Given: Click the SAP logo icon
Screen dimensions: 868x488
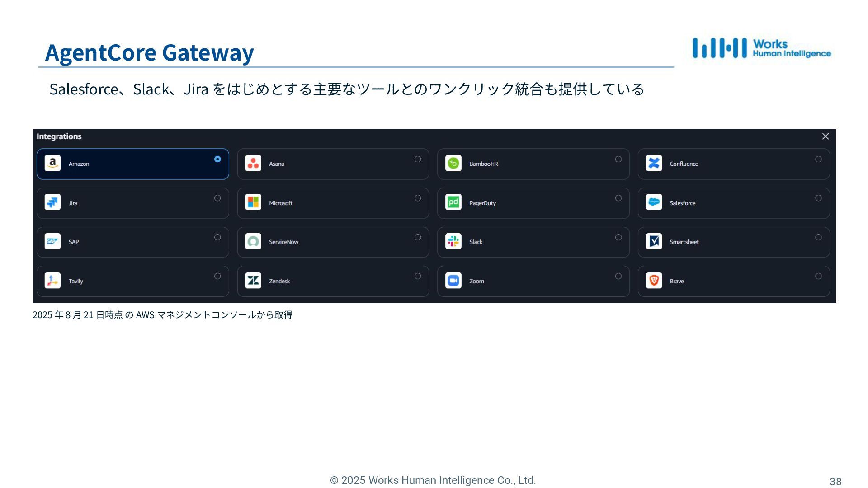Looking at the screenshot, I should (52, 241).
